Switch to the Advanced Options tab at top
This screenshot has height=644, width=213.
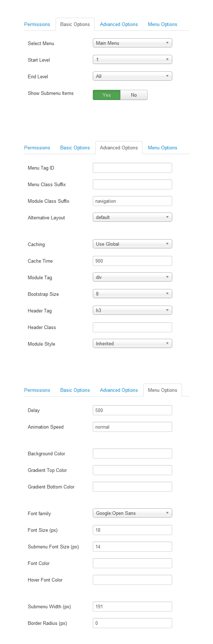pyautogui.click(x=119, y=24)
